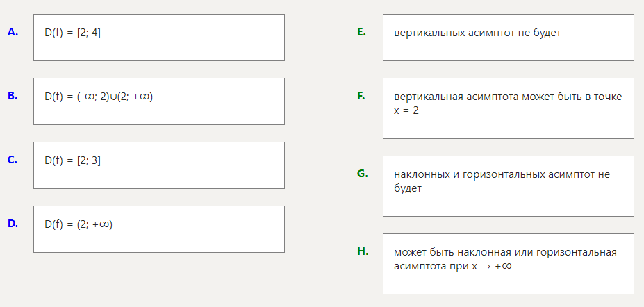Choose 'вертикальных асимптот не будет' box
The image size is (644, 307).
(508, 38)
